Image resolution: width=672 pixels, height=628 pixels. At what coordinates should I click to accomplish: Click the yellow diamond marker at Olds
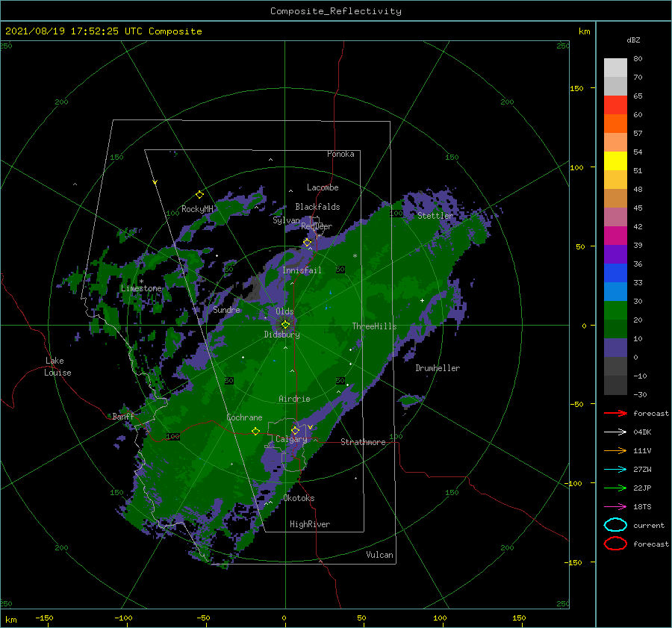tap(285, 325)
